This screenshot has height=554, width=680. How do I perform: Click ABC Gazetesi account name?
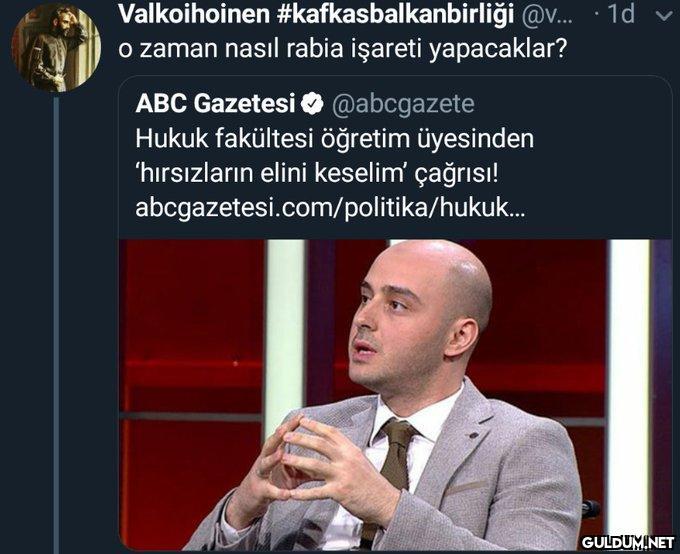(215, 104)
